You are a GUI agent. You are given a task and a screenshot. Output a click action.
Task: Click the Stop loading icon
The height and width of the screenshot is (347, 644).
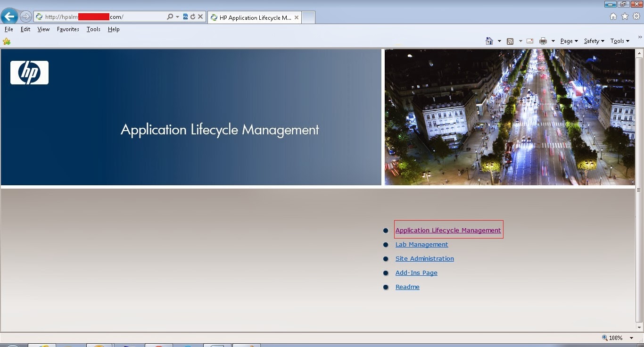coord(201,16)
